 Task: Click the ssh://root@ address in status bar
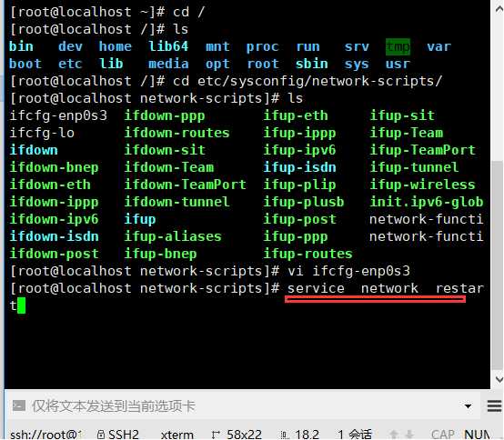(45, 435)
